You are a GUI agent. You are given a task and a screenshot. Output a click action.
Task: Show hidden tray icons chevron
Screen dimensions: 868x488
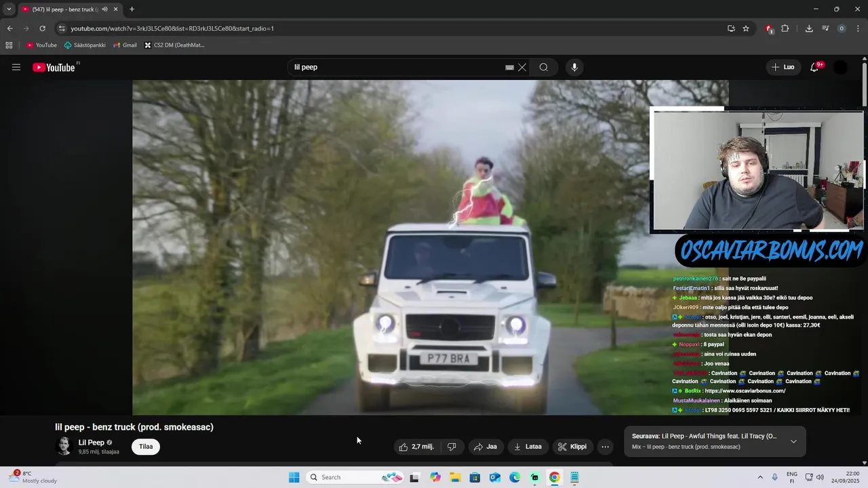pos(760,477)
